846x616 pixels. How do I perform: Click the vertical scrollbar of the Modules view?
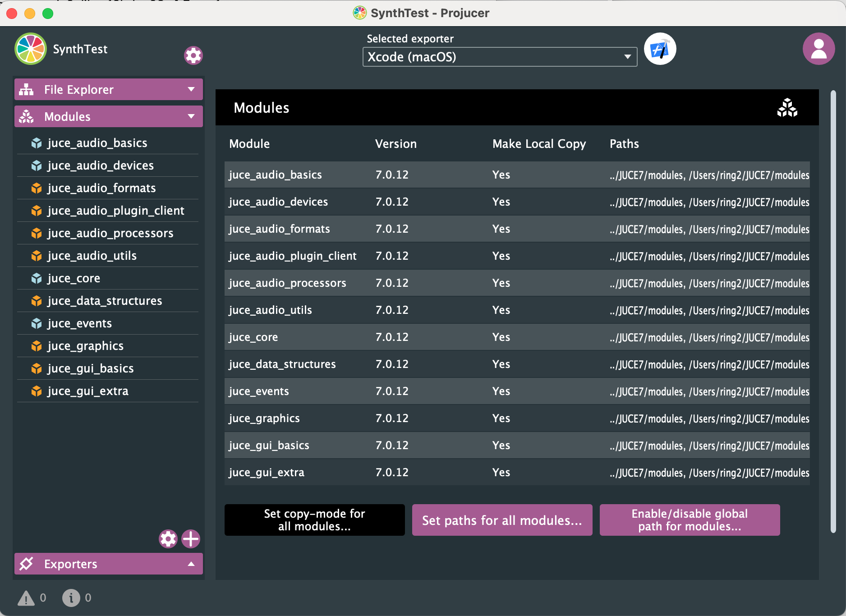click(x=833, y=312)
